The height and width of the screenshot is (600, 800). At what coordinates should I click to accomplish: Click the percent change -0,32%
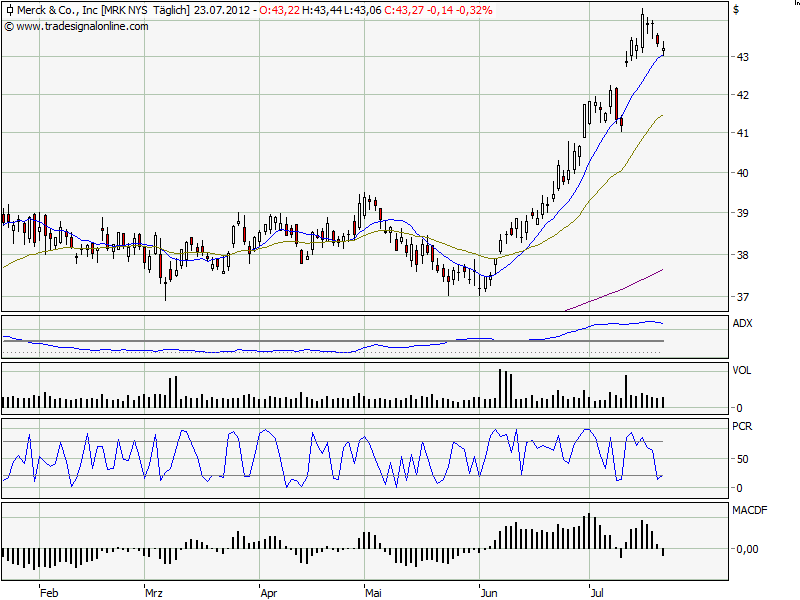point(473,10)
